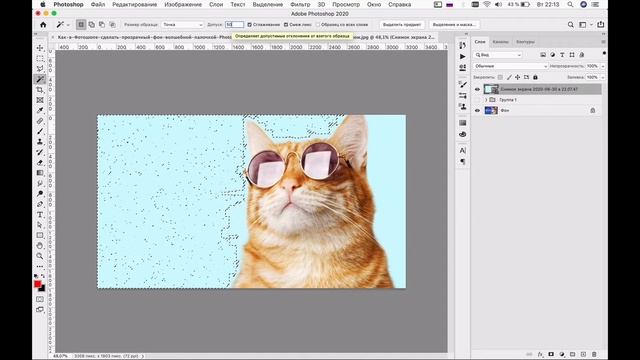Lock layer position

pyautogui.click(x=518, y=77)
